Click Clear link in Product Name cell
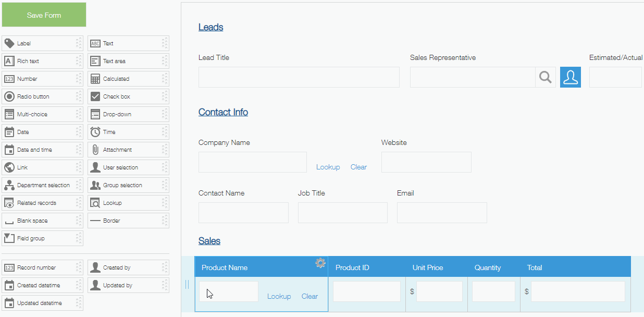Screen dimensions: 644x317 click(x=309, y=296)
